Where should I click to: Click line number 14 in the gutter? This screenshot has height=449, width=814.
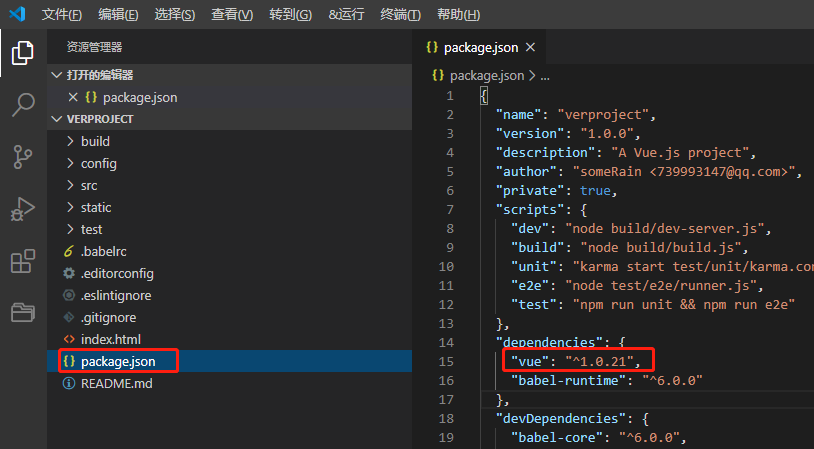(x=446, y=342)
